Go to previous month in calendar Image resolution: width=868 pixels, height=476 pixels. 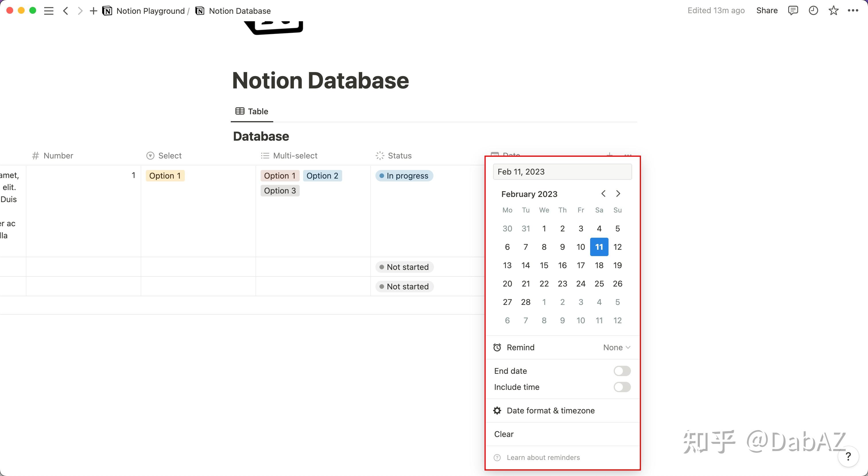603,194
